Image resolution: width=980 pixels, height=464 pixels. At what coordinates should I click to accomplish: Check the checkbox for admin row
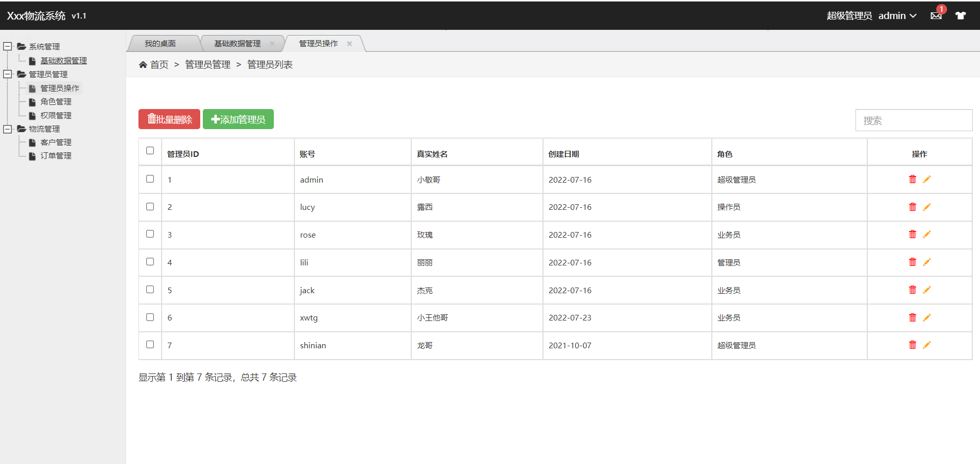[150, 179]
